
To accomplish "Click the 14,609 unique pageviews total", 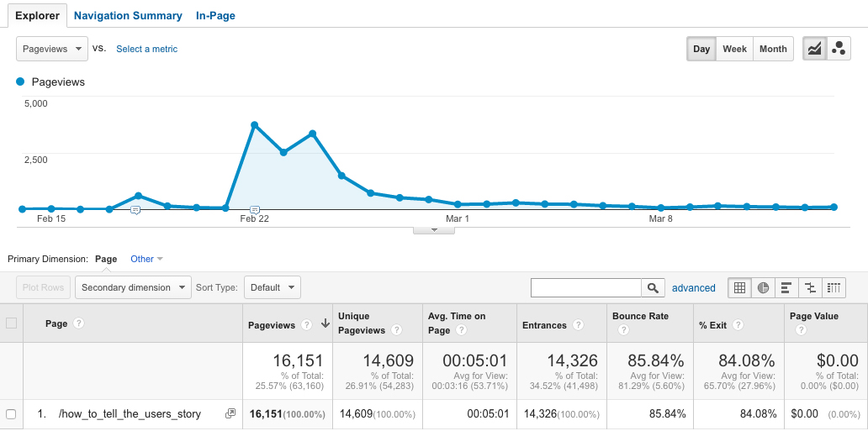I will [388, 360].
